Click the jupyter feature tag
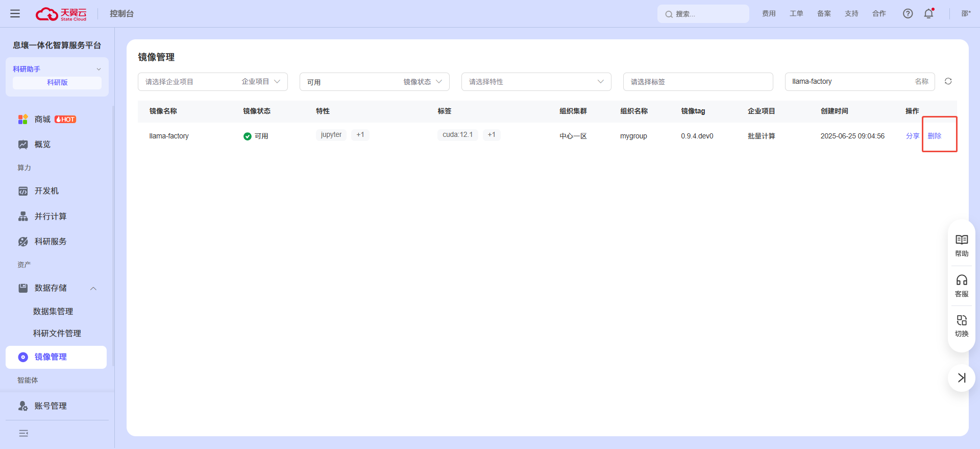 point(331,135)
